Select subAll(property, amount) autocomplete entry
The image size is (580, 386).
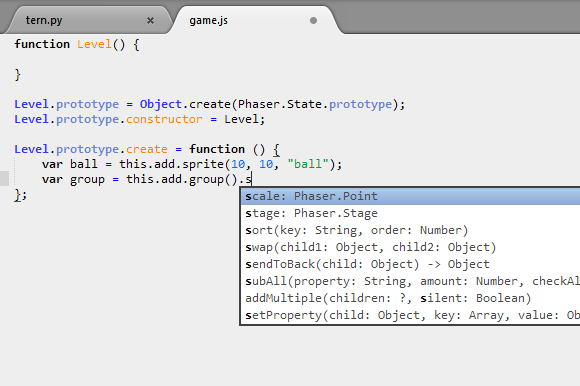point(411,281)
